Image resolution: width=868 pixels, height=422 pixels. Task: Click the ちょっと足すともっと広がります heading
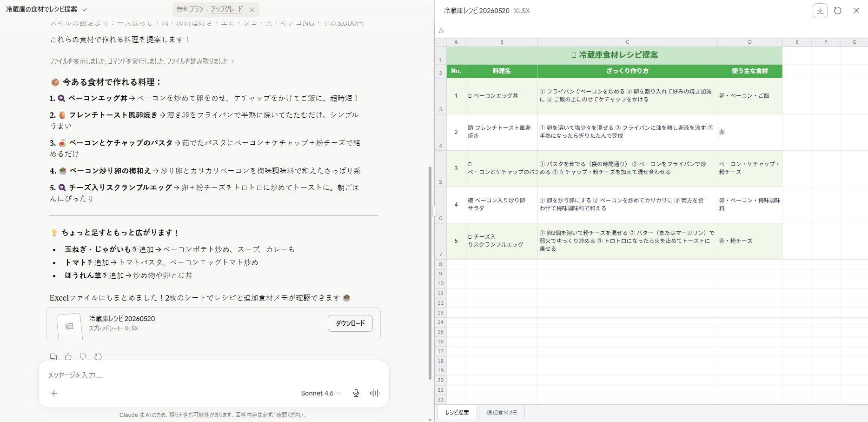click(115, 233)
